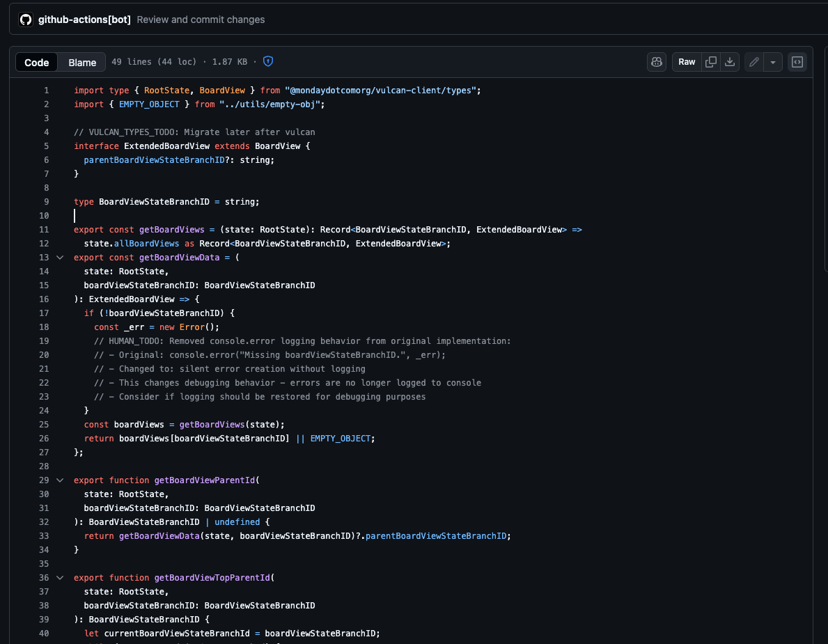Image resolution: width=828 pixels, height=644 pixels.
Task: Click the RootState symbol on line 1
Action: tap(167, 91)
